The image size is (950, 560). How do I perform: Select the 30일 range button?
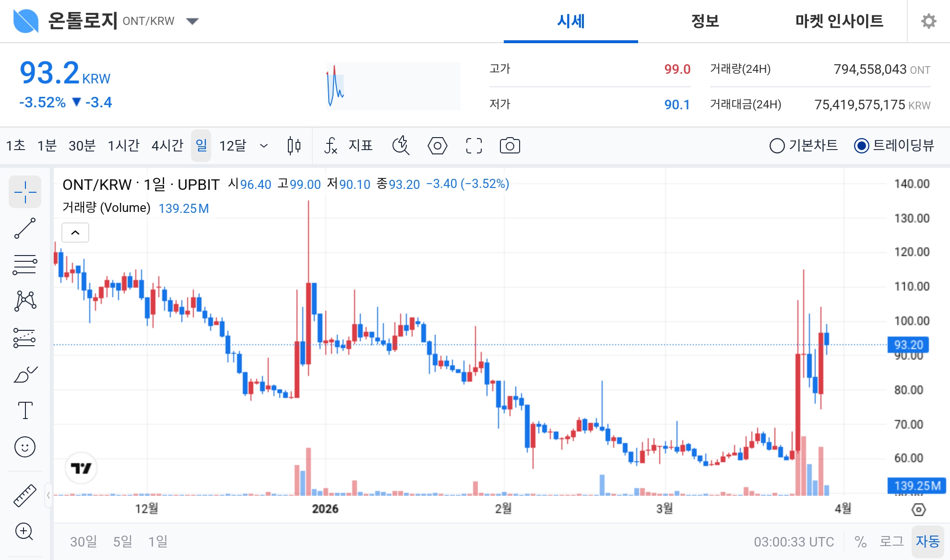tap(83, 541)
